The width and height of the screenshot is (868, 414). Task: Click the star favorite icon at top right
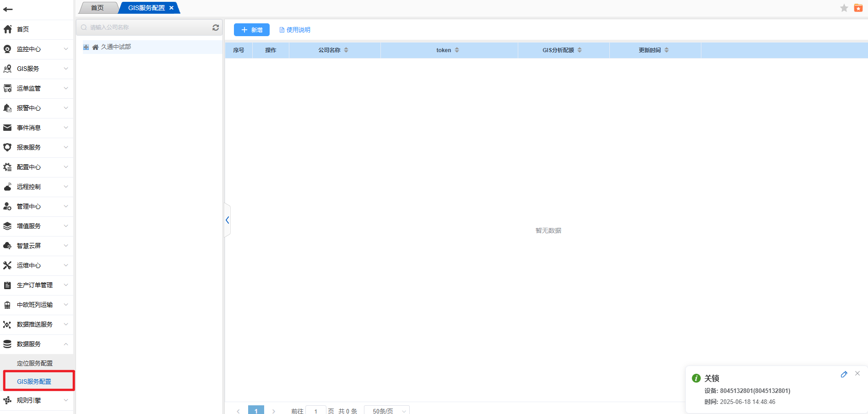[844, 8]
